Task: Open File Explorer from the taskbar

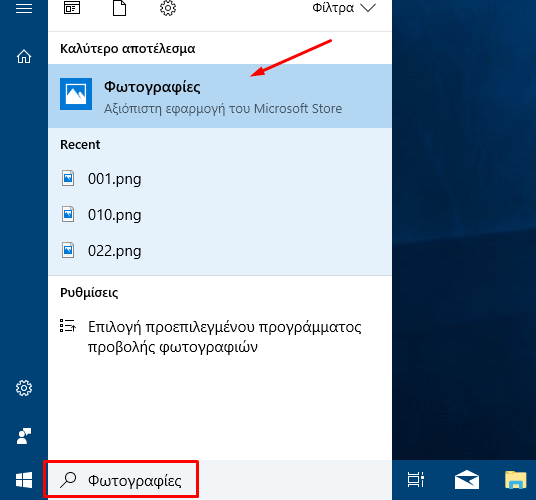Action: 515,480
